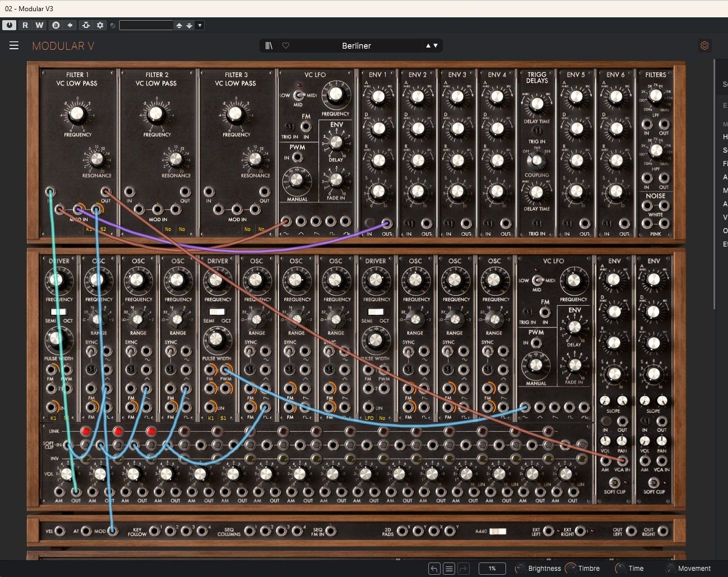
Task: Click the OUT RIGHT jack
Action: pyautogui.click(x=663, y=531)
